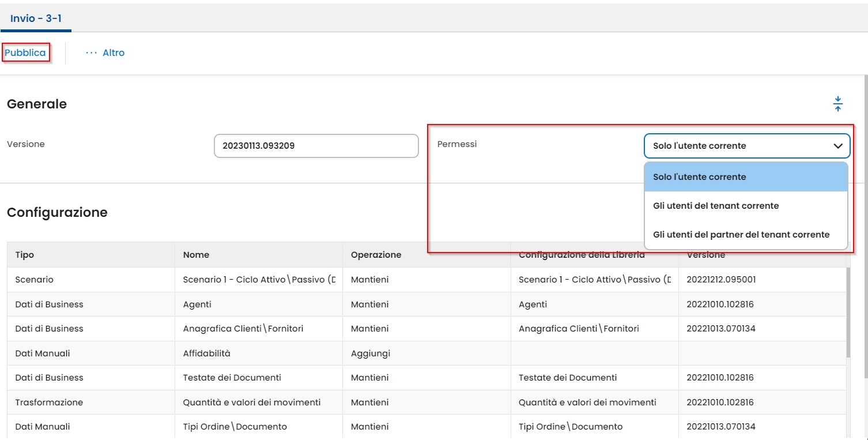The width and height of the screenshot is (868, 440).
Task: Click the Permessi dropdown chevron arrow
Action: click(x=838, y=146)
